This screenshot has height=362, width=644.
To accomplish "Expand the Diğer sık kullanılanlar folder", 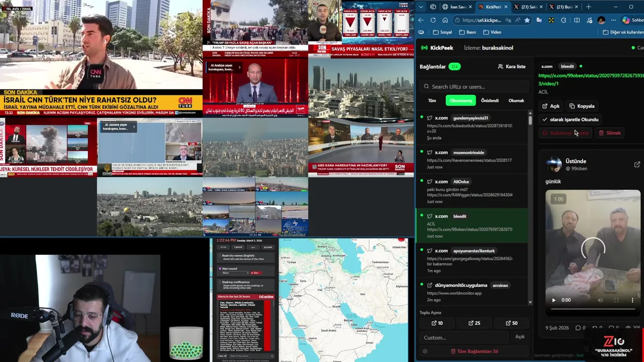I will pyautogui.click(x=623, y=32).
